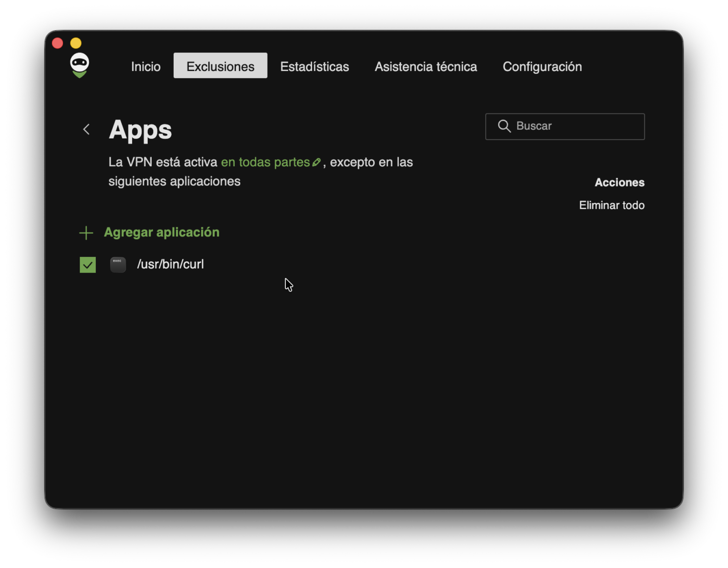Viewport: 728px width, 568px height.
Task: Click the green plus icon to add application
Action: (x=86, y=232)
